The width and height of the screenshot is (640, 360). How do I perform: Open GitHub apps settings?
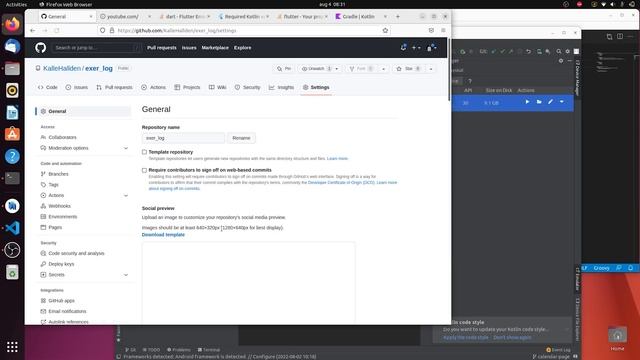[x=61, y=301]
